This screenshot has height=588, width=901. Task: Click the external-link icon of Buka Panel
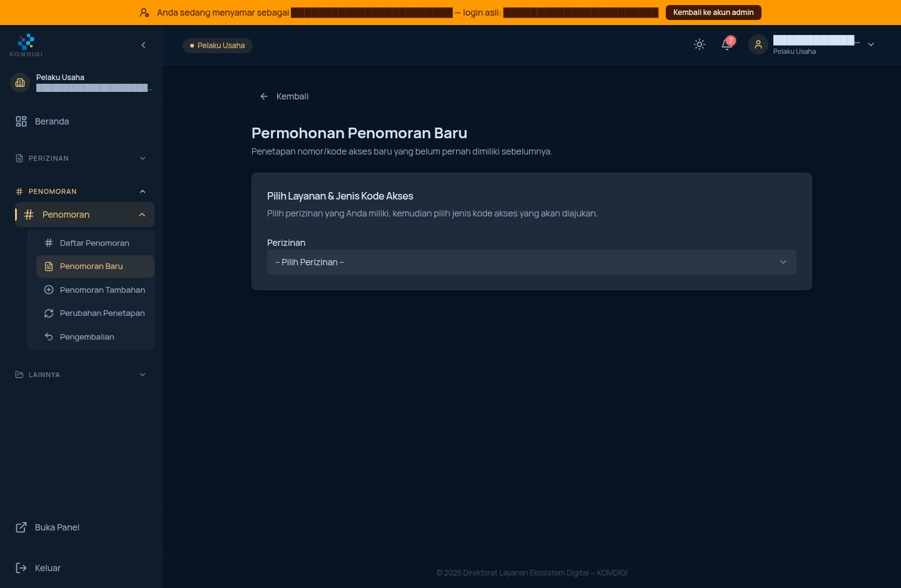click(21, 527)
